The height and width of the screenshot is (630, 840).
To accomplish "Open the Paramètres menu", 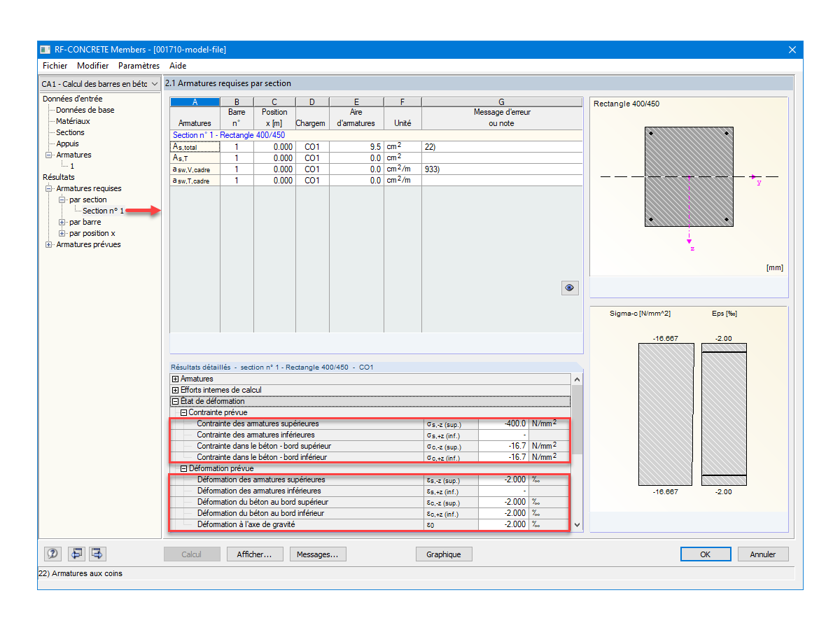I will 139,66.
